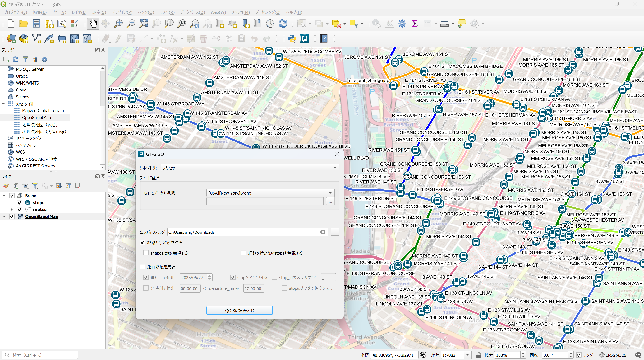This screenshot has width=644, height=360.
Task: Click the Refresh map canvas icon
Action: (283, 24)
